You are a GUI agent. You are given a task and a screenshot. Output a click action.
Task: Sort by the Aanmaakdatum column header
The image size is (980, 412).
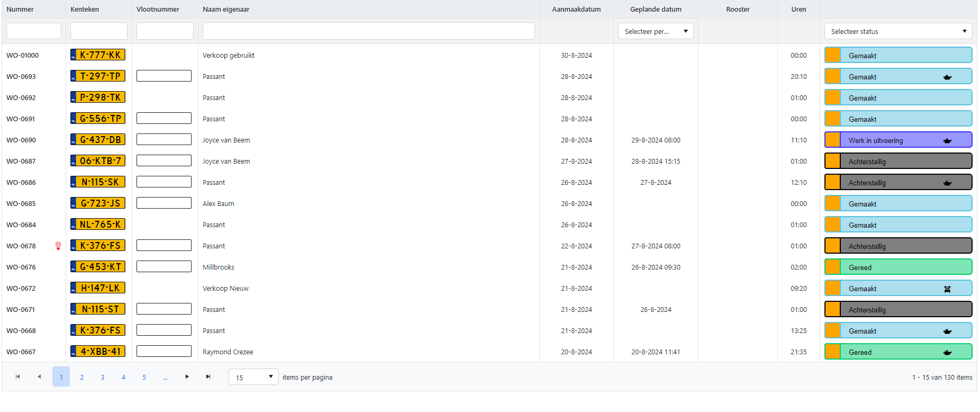[x=576, y=9]
